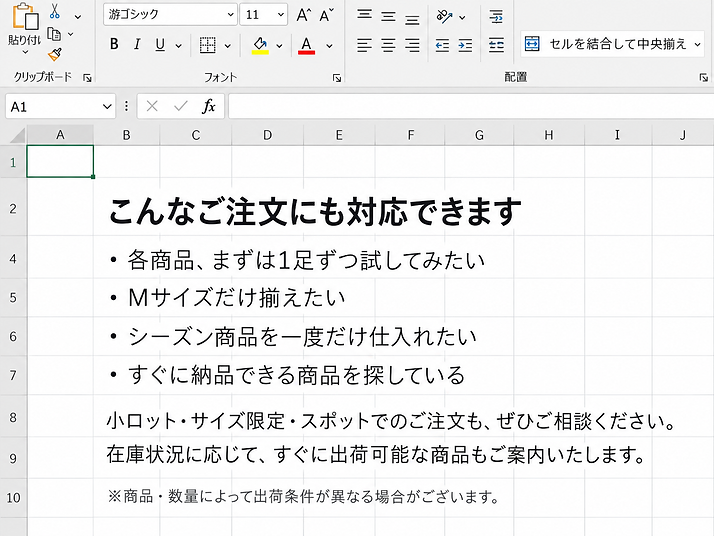The width and height of the screenshot is (714, 536).
Task: Align text to vertical middle
Action: tap(388, 17)
